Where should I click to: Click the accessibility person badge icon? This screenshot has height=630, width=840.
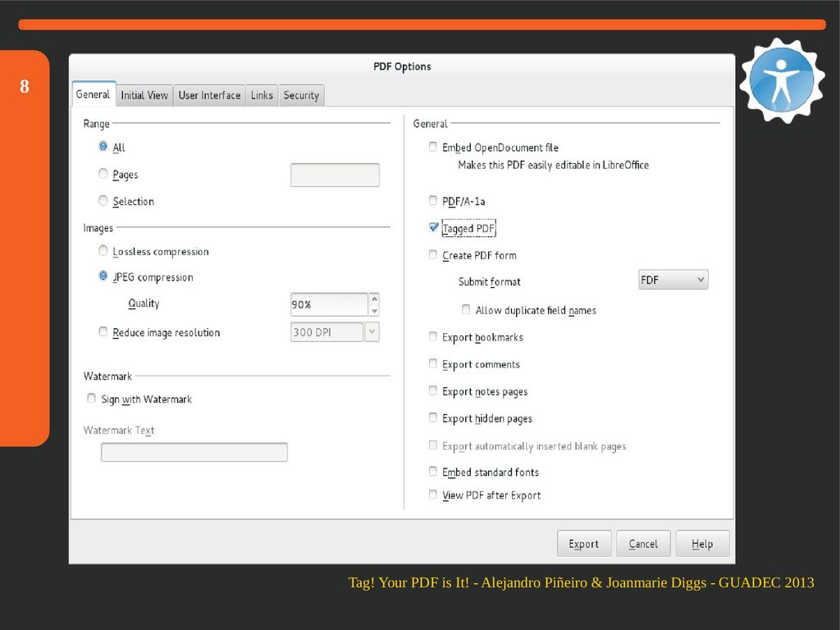click(x=781, y=80)
